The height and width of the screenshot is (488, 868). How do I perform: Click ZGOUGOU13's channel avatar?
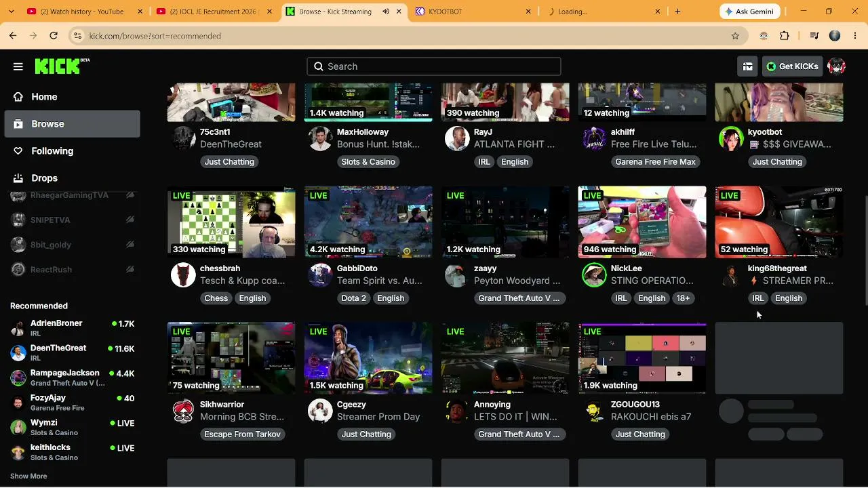594,411
